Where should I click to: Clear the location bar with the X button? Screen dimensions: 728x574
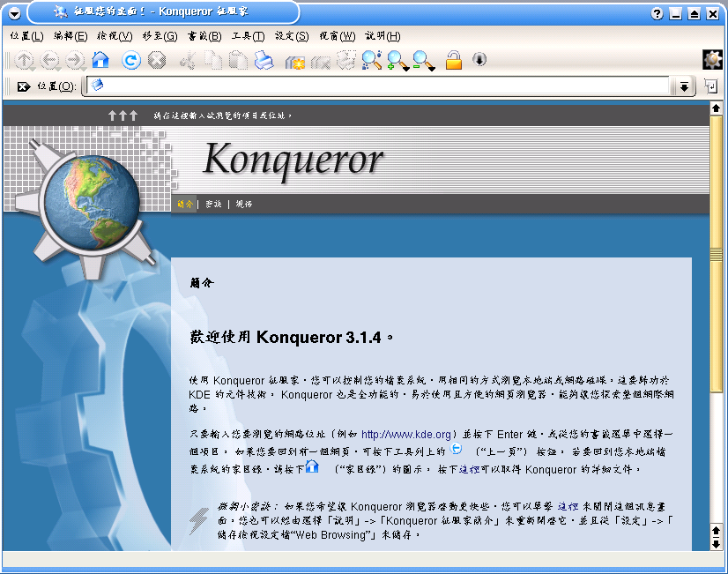24,86
